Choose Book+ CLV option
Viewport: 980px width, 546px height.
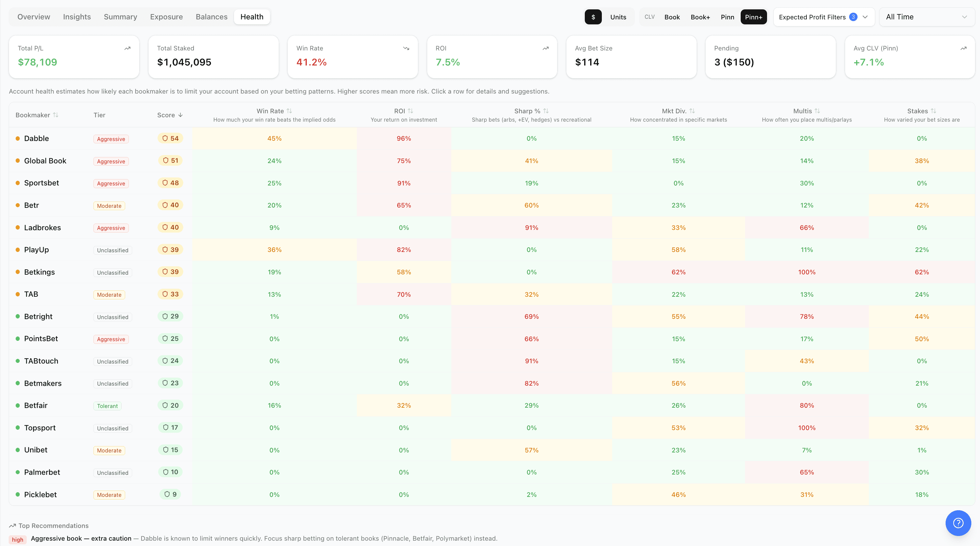[x=700, y=17]
